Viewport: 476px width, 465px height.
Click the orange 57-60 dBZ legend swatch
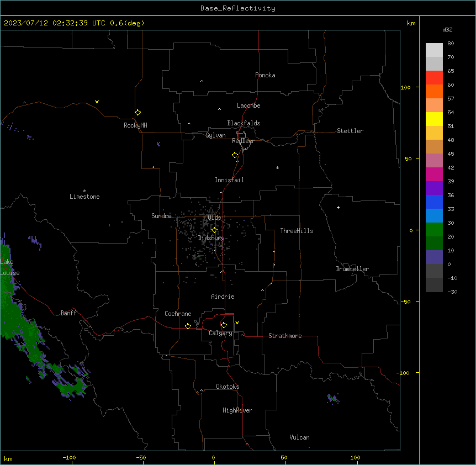click(x=434, y=91)
